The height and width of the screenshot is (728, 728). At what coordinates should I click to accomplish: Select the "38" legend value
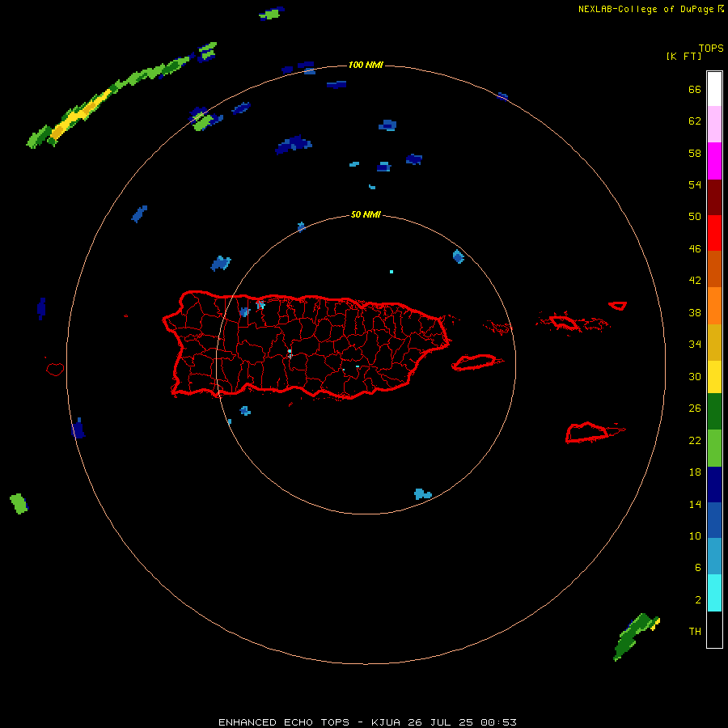coord(695,313)
